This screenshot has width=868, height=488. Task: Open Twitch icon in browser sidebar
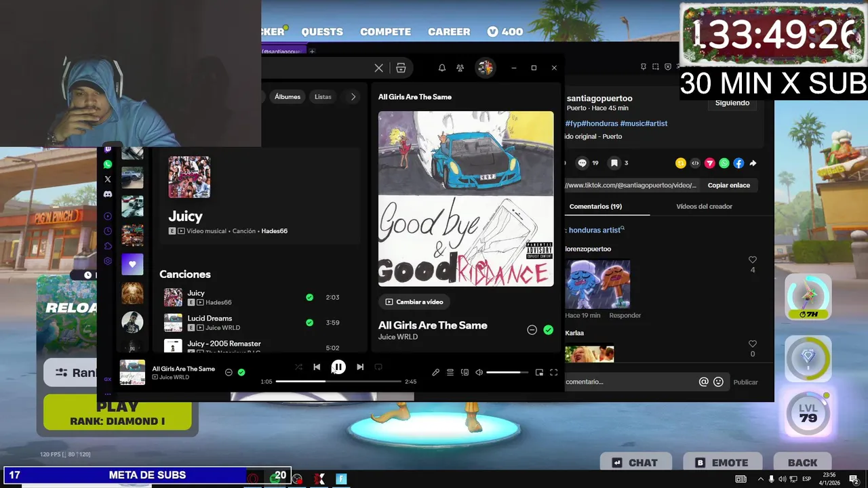tap(108, 149)
